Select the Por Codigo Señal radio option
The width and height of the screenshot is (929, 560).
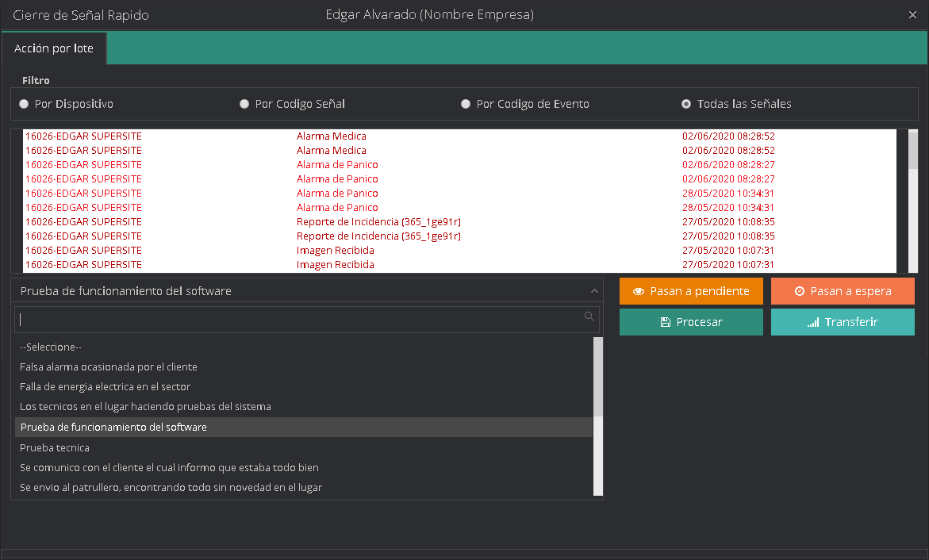point(244,104)
